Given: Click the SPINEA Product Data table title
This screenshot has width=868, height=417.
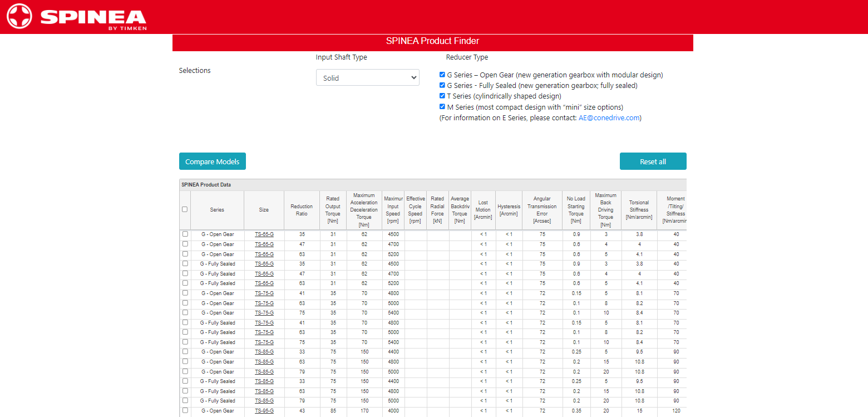Looking at the screenshot, I should click(206, 185).
